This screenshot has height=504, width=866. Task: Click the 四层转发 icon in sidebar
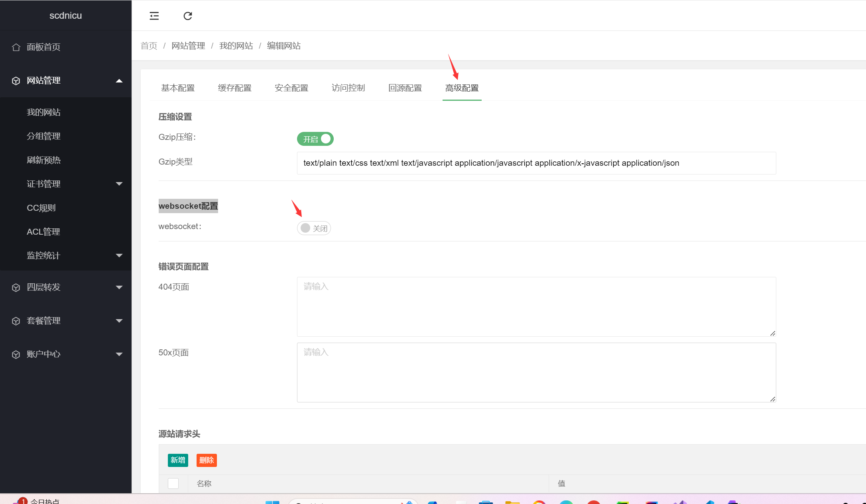[16, 287]
